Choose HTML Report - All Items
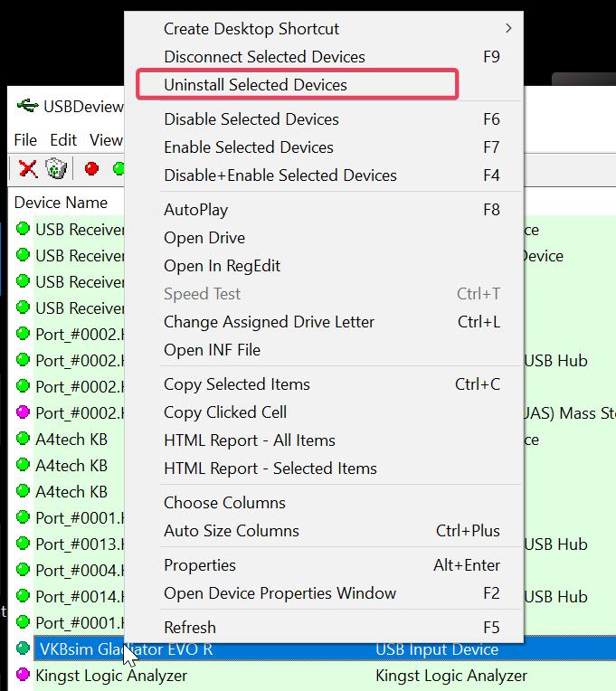The image size is (616, 691). pos(249,440)
